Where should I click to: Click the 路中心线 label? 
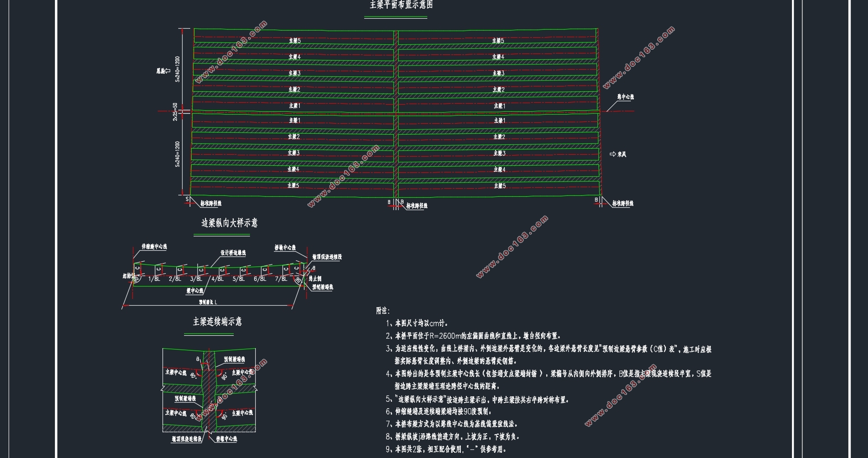tap(625, 97)
